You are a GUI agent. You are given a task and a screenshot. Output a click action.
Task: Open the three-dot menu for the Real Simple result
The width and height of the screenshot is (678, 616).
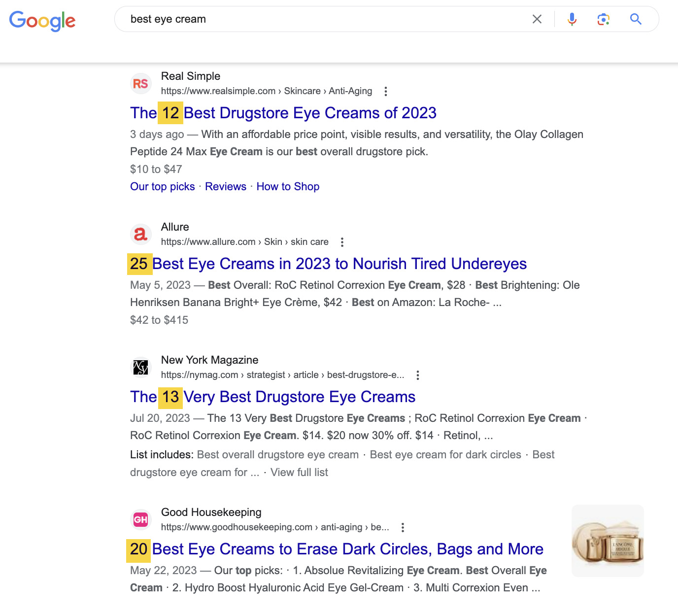385,91
